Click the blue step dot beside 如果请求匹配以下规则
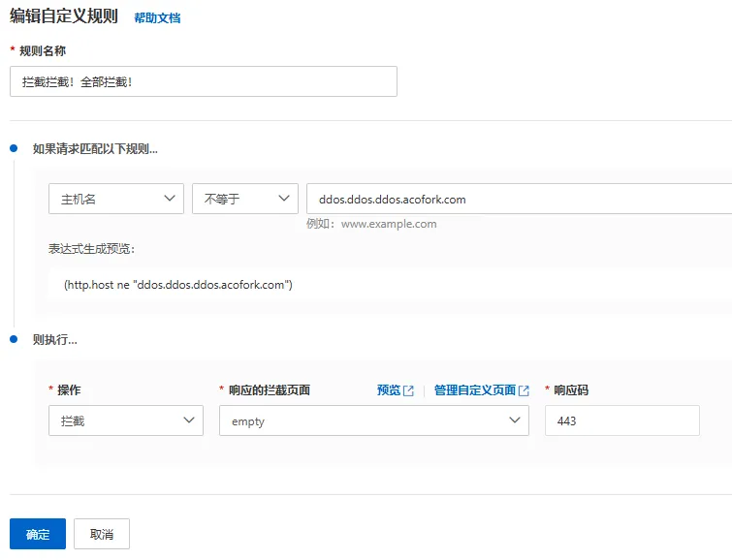732x560 pixels. [14, 148]
